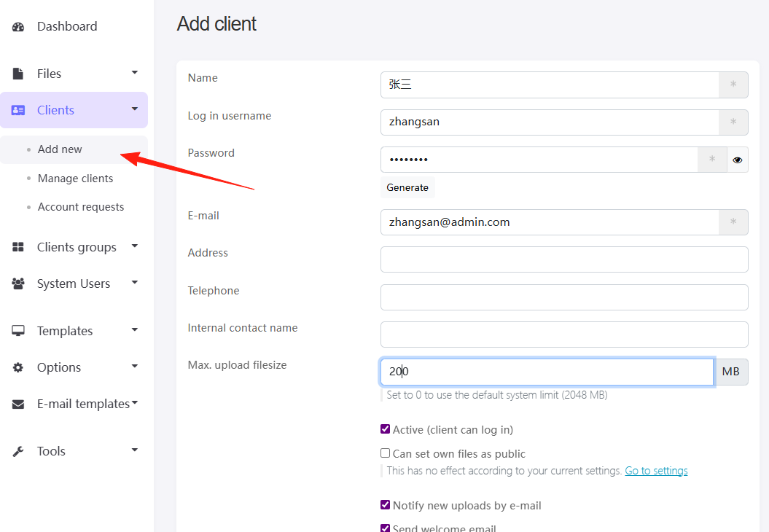Enable Can set own files as public
Viewport: 769px width, 532px height.
[386, 453]
